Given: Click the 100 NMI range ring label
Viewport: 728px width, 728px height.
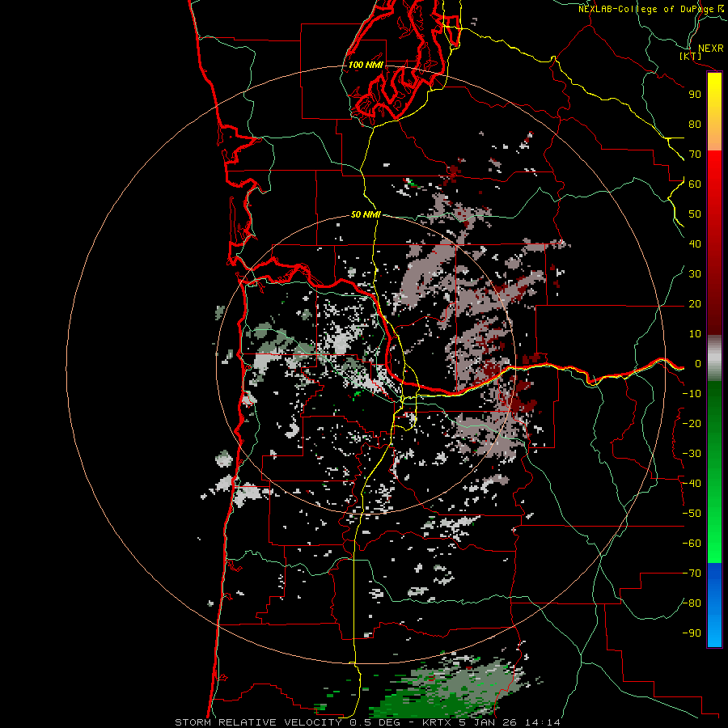Looking at the screenshot, I should [x=366, y=65].
